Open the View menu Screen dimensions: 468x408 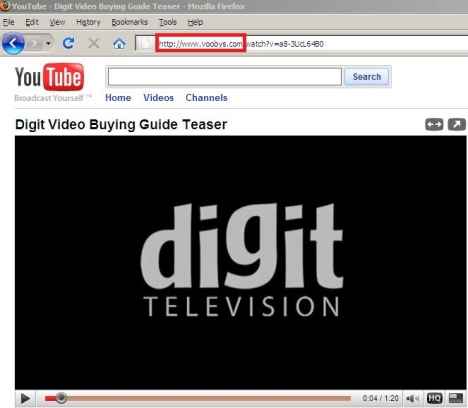[x=57, y=22]
